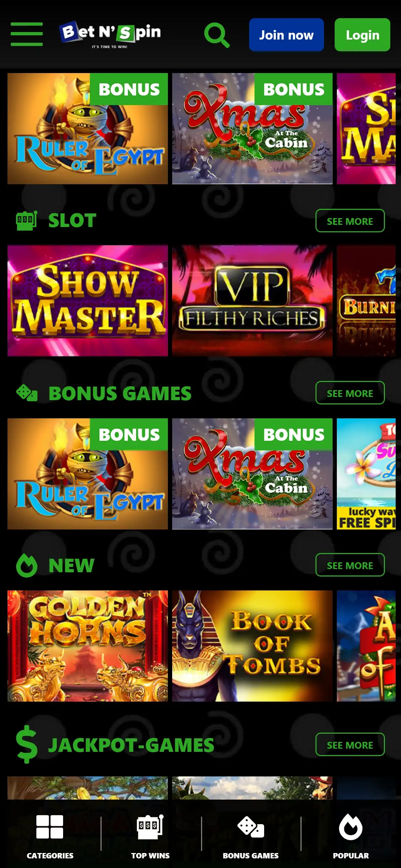Tap the Top Wins slot machine icon

click(150, 827)
